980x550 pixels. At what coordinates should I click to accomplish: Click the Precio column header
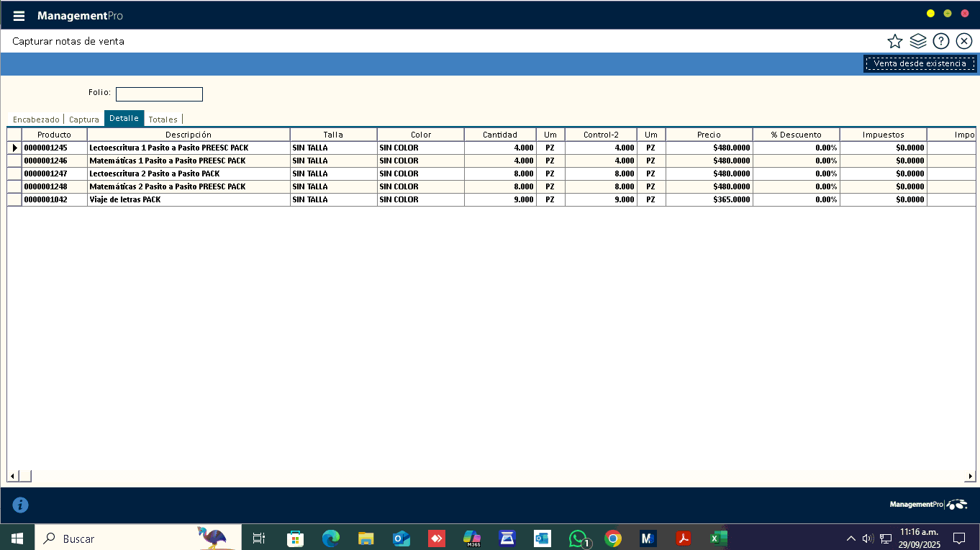click(709, 135)
